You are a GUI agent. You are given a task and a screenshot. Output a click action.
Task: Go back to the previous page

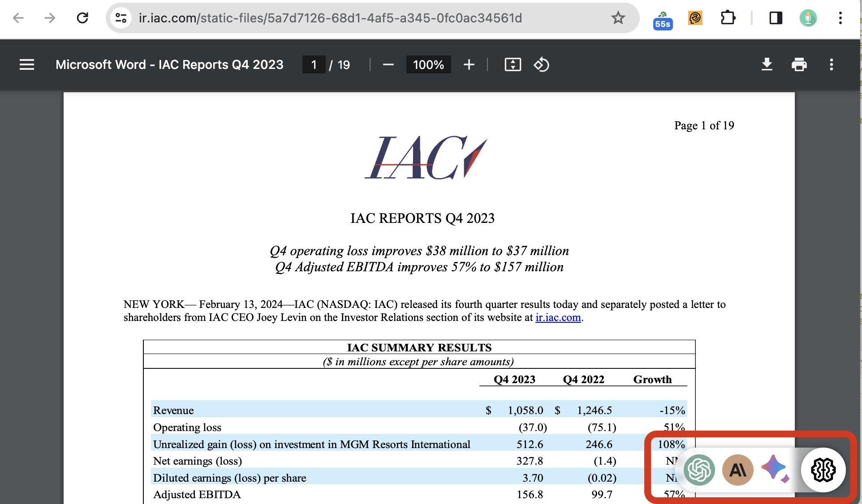pos(18,18)
